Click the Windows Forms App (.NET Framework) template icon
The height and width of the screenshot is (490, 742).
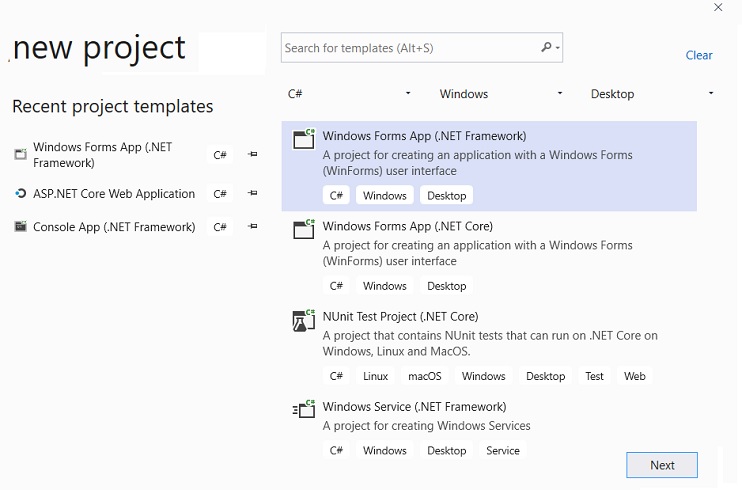[x=304, y=139]
